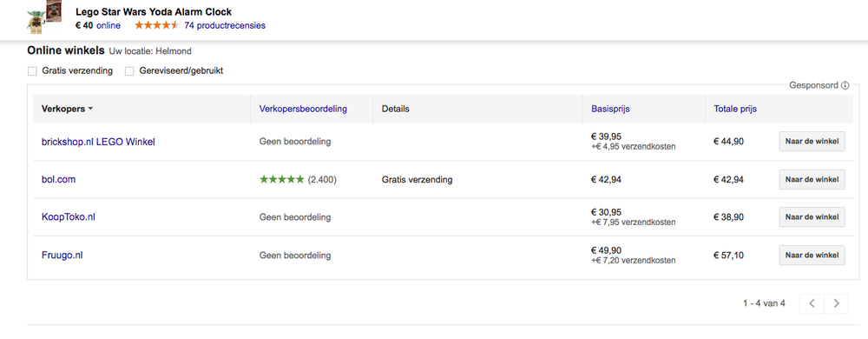Click total price € 38,90
Screen dimensions: 868x339
click(x=728, y=217)
